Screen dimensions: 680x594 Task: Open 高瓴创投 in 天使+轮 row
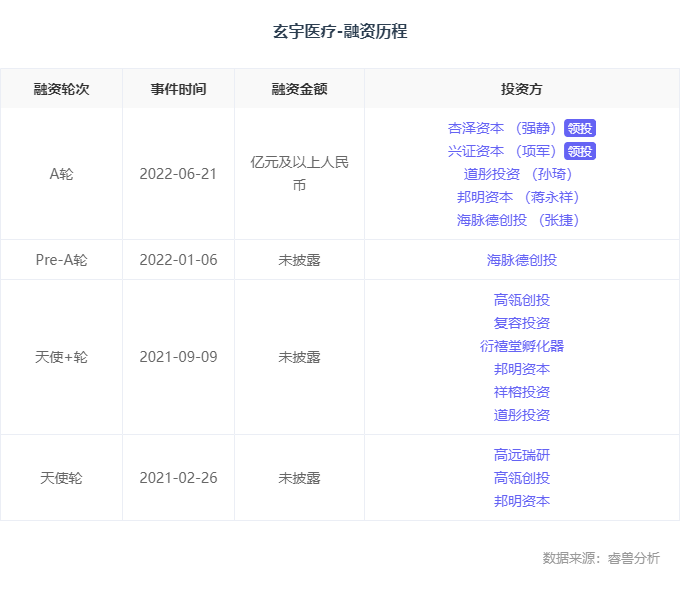click(522, 300)
